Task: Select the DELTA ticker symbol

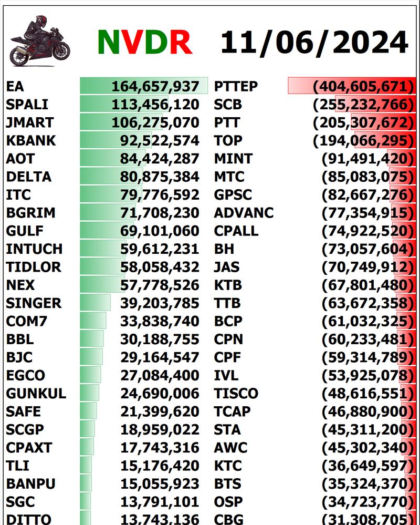Action: tap(29, 177)
